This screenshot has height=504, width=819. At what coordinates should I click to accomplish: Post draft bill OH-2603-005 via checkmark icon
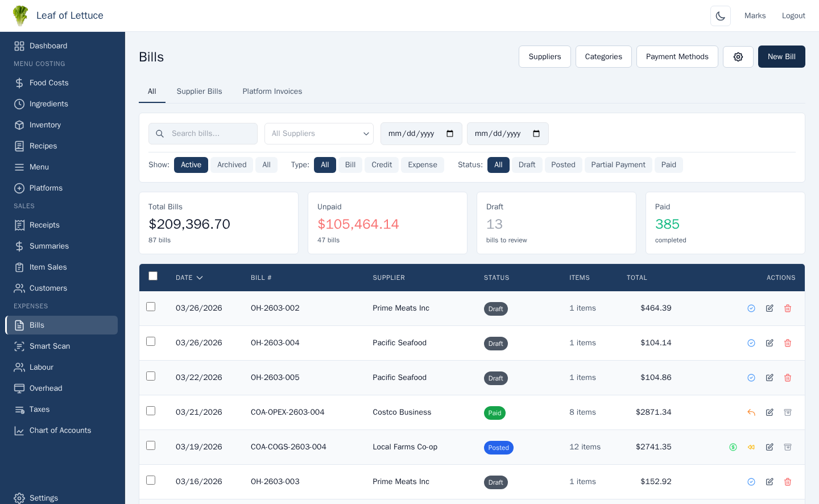(x=751, y=378)
